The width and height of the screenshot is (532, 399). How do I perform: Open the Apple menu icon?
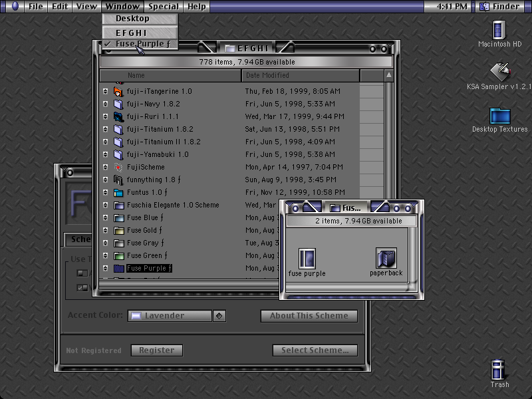tap(15, 6)
